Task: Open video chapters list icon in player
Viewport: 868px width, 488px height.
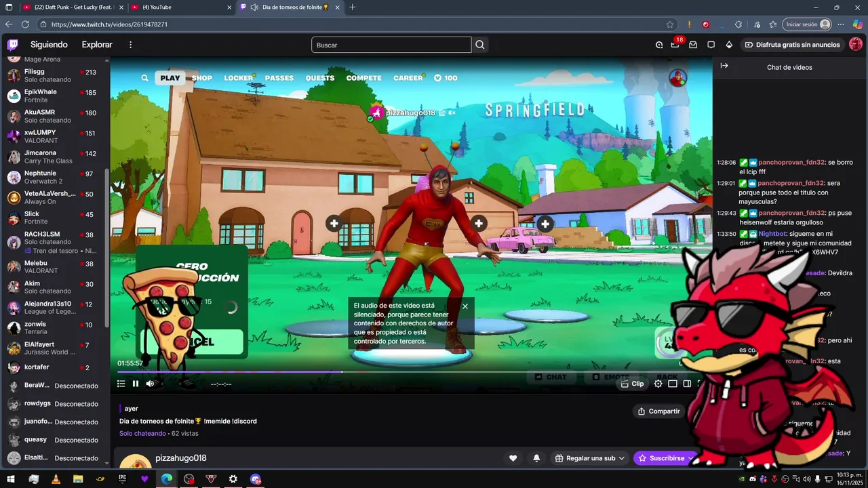Action: (x=121, y=384)
